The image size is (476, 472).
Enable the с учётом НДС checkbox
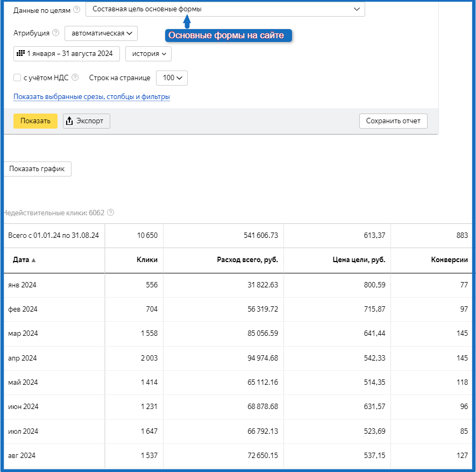[17, 78]
